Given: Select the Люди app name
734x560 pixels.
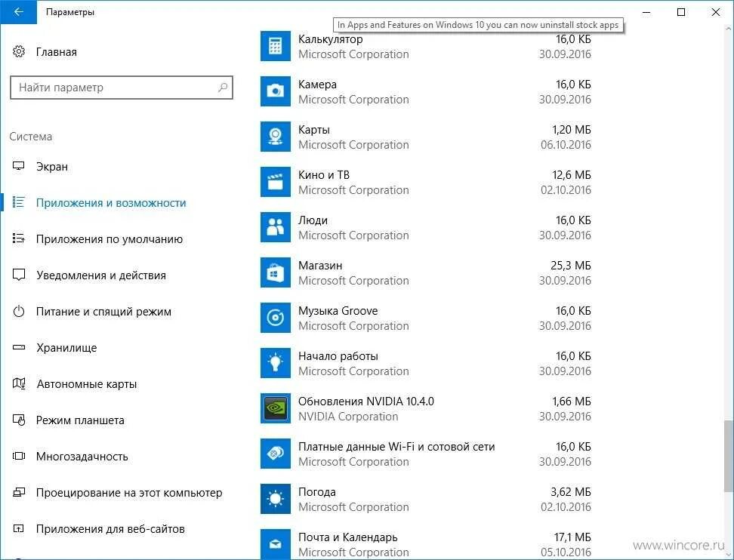Looking at the screenshot, I should (313, 220).
